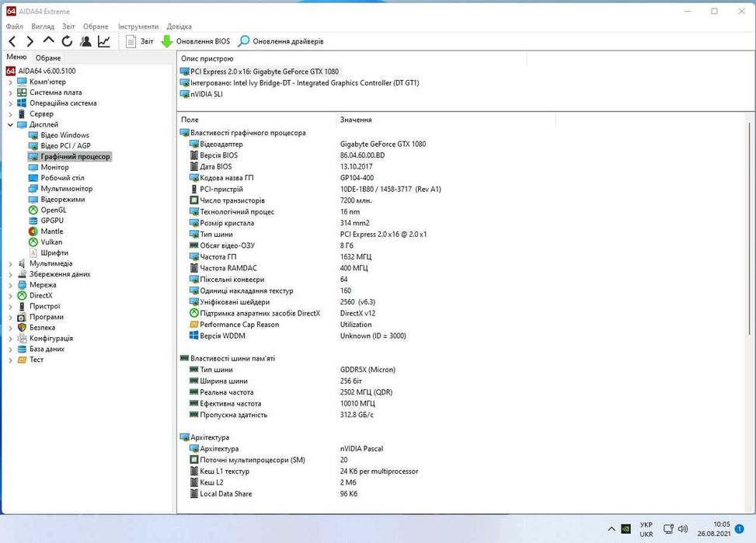
Task: Select Робочий стіл tree item
Action: click(62, 178)
